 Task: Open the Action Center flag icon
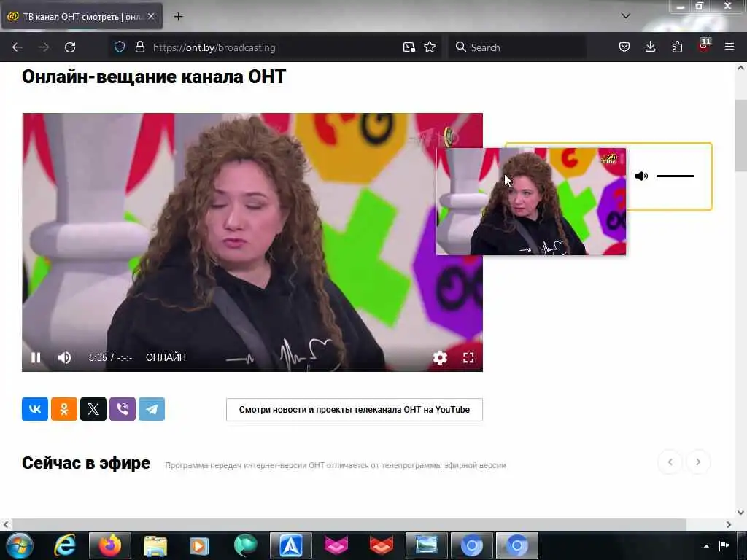click(x=724, y=545)
